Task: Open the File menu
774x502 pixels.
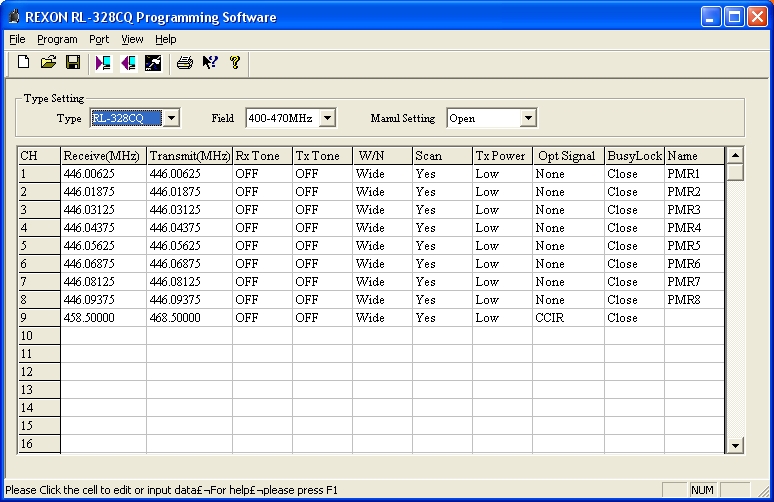Action: [x=17, y=39]
